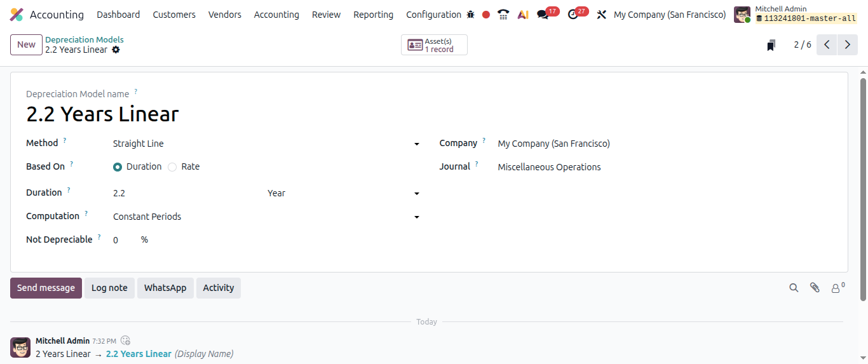Open gear actions menu next to record name
The height and width of the screenshot is (364, 868).
coord(116,50)
